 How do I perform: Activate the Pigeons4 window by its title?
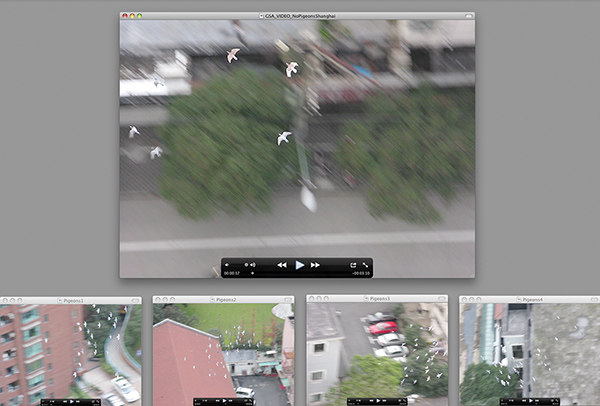532,300
